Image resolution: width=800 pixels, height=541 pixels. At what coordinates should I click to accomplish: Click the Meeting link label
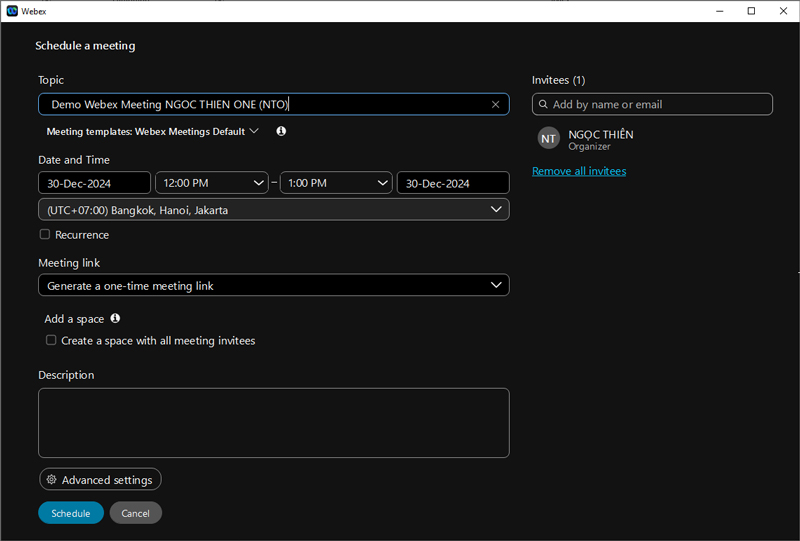[69, 263]
